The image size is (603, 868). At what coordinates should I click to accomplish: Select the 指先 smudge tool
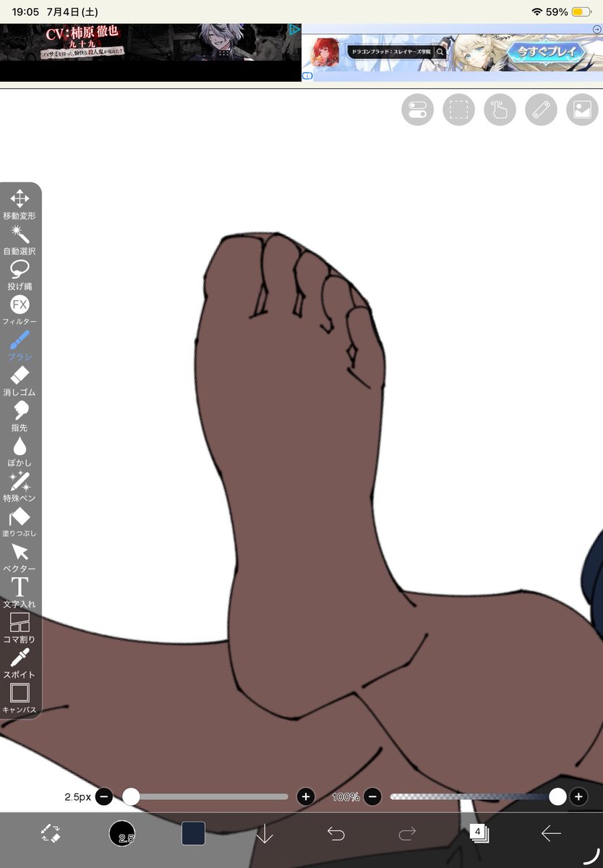[20, 415]
